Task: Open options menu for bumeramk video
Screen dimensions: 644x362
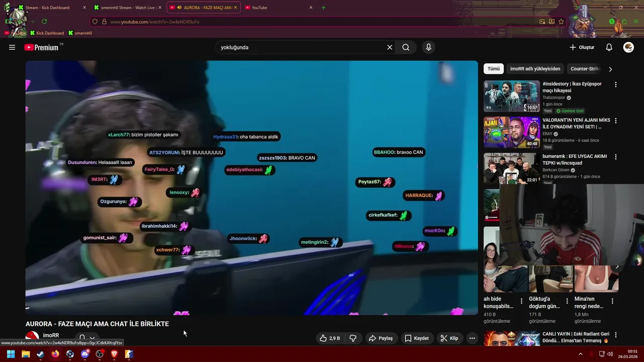Action: [615, 157]
